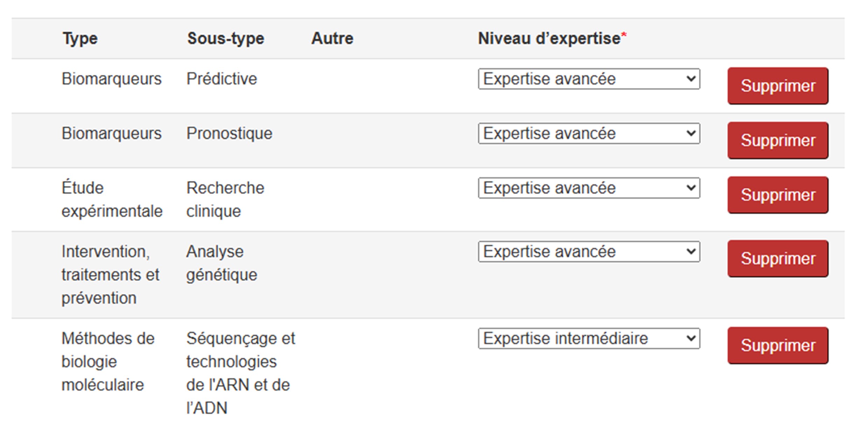Expand expertise level for Analyse génétique

pos(589,252)
